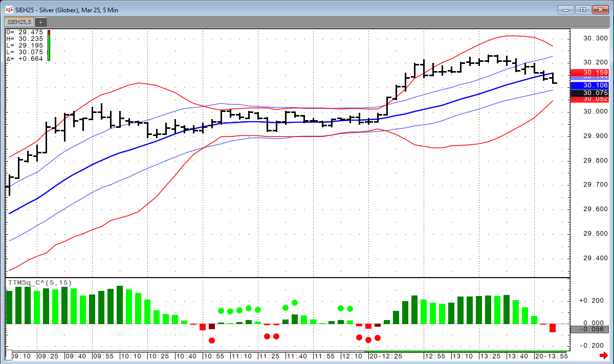Click the + button to add a new chart tab

(40, 22)
